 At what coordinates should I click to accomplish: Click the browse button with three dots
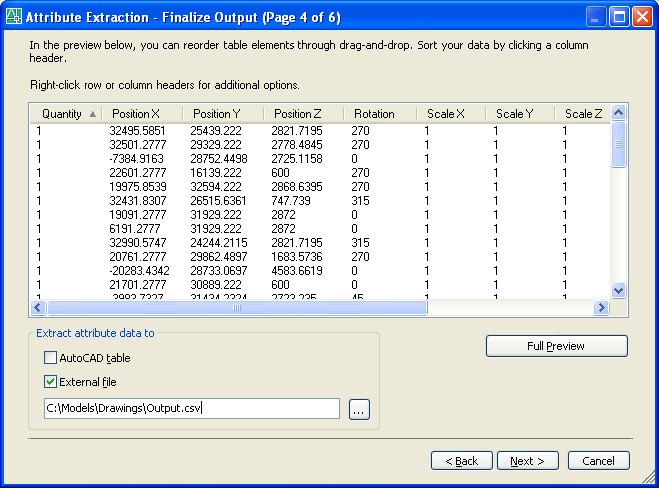(359, 409)
